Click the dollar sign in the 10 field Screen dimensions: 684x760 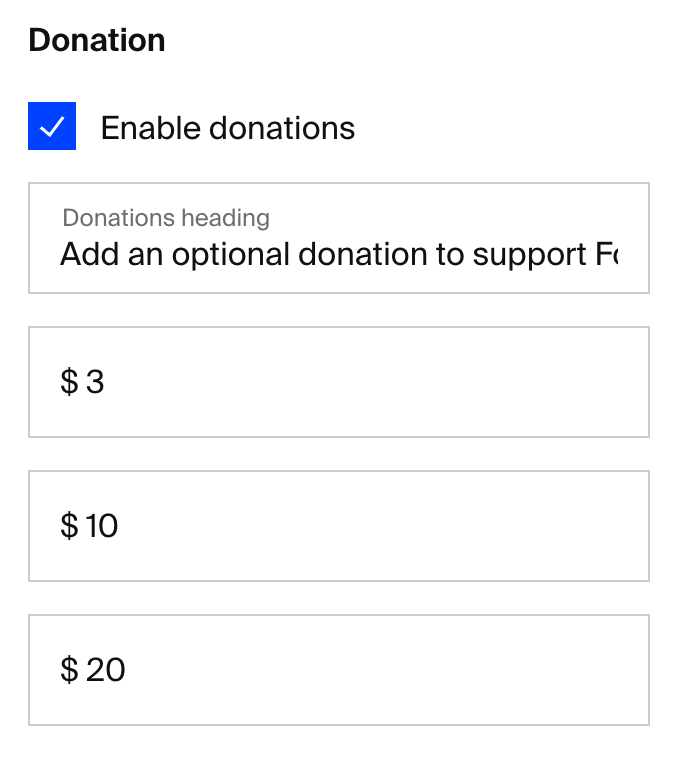point(69,525)
